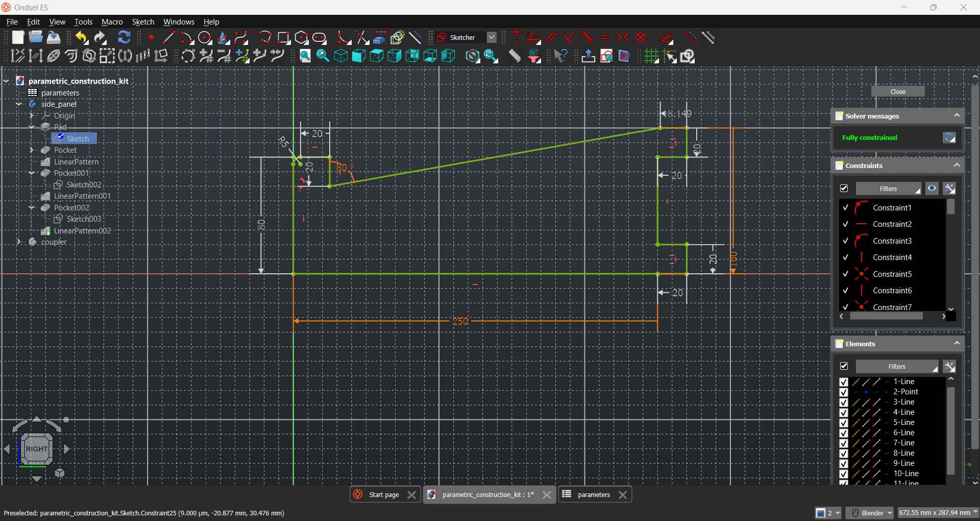Viewport: 980px width, 521px height.
Task: Select the create line tool
Action: tap(168, 38)
